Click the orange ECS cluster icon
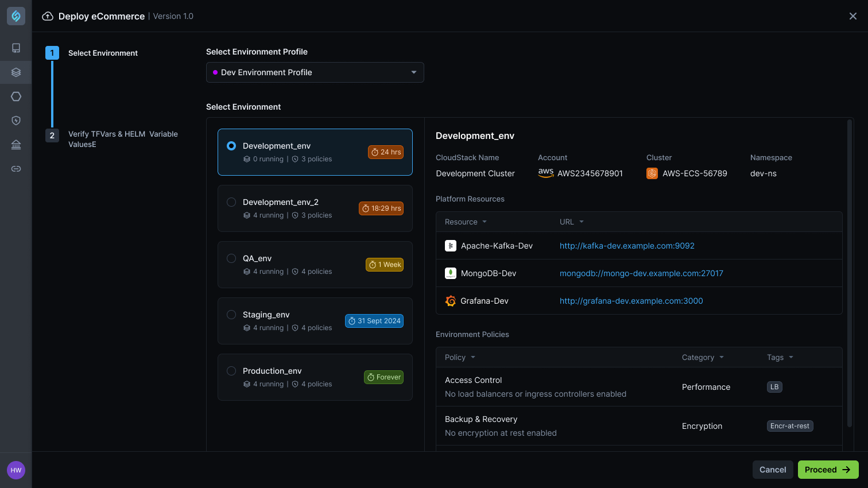The image size is (868, 488). click(652, 173)
